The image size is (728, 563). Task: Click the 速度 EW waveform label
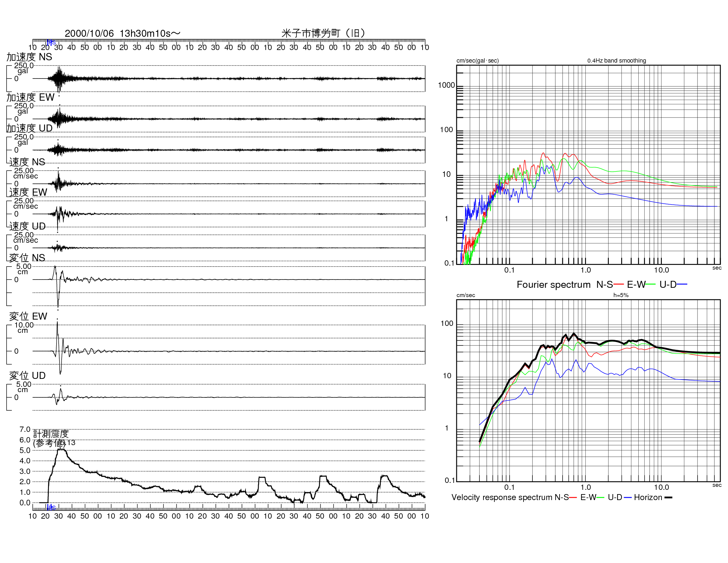[28, 192]
